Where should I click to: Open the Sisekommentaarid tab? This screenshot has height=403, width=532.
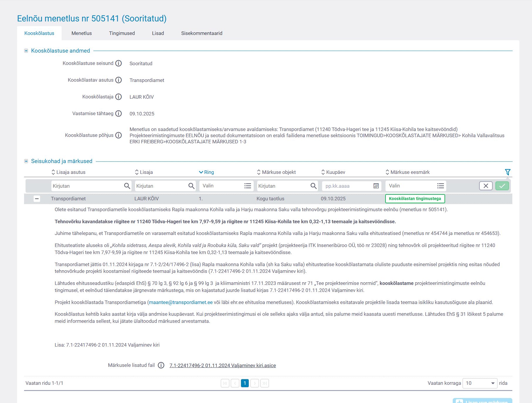202,33
